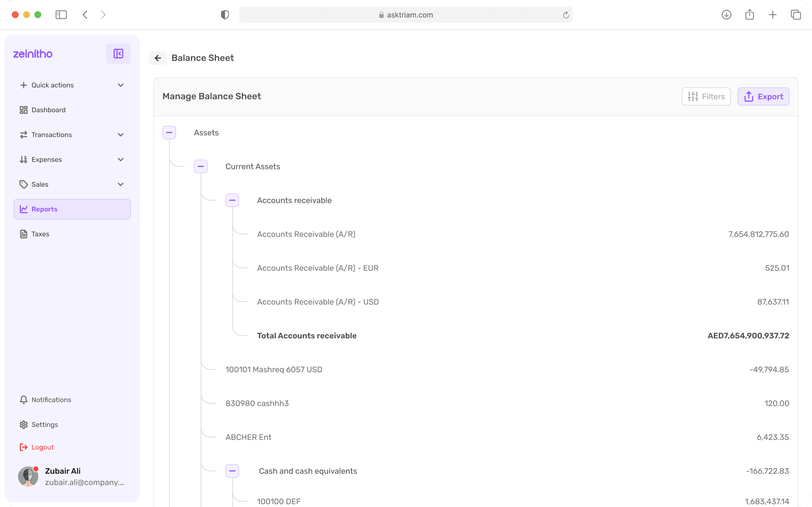Click the back arrow beside Balance Sheet
Viewport: 812px width, 507px height.
[x=158, y=58]
